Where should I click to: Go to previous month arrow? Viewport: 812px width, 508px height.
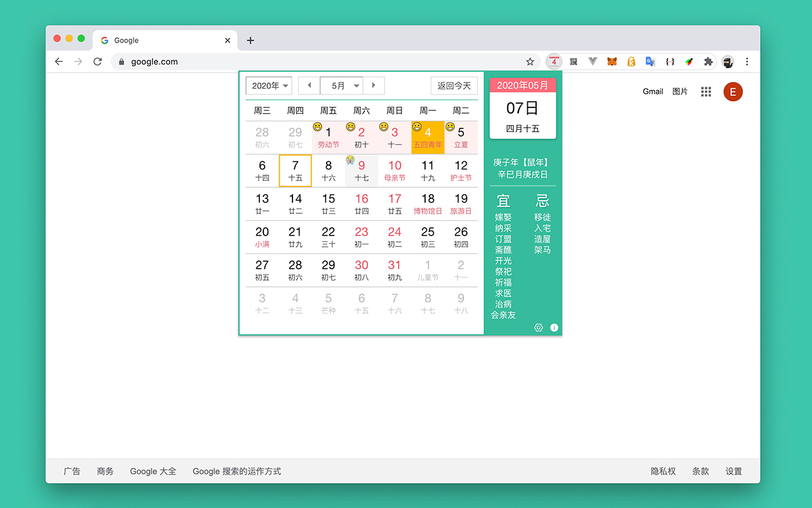[309, 86]
